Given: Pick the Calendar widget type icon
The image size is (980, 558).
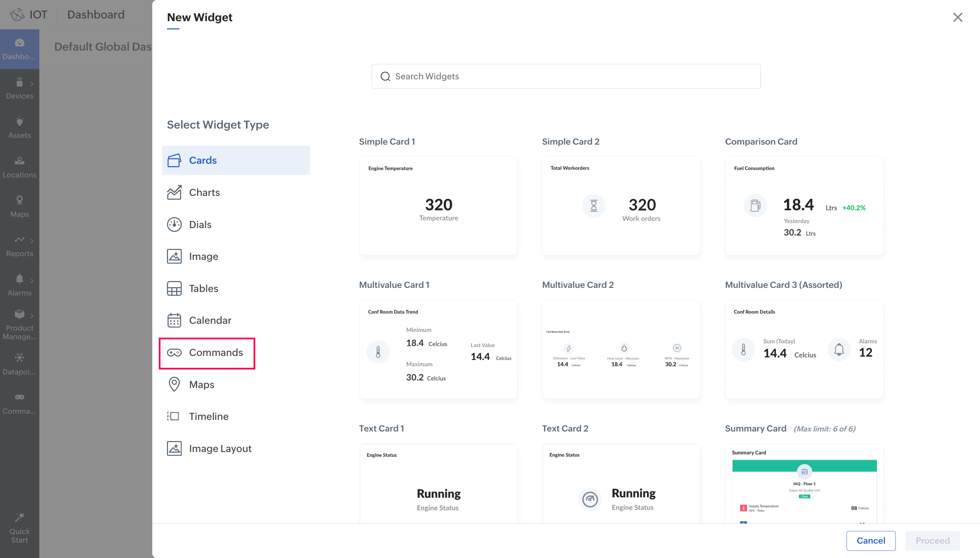Looking at the screenshot, I should [x=174, y=320].
